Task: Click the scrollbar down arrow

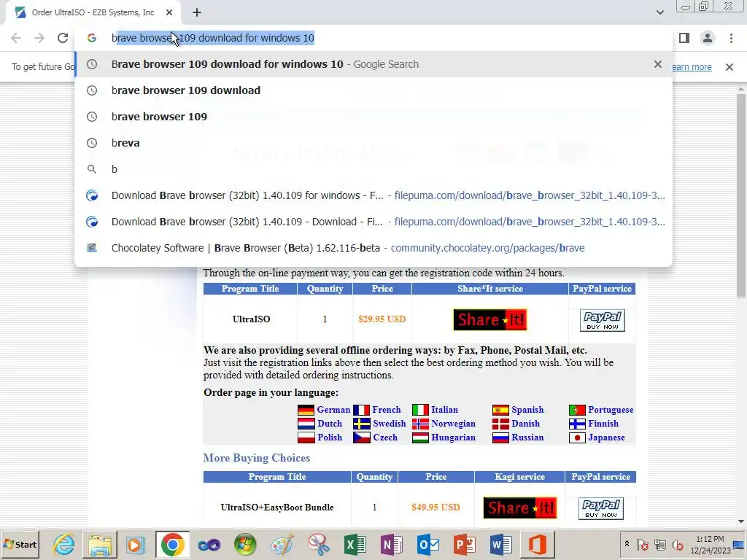Action: pyautogui.click(x=741, y=521)
